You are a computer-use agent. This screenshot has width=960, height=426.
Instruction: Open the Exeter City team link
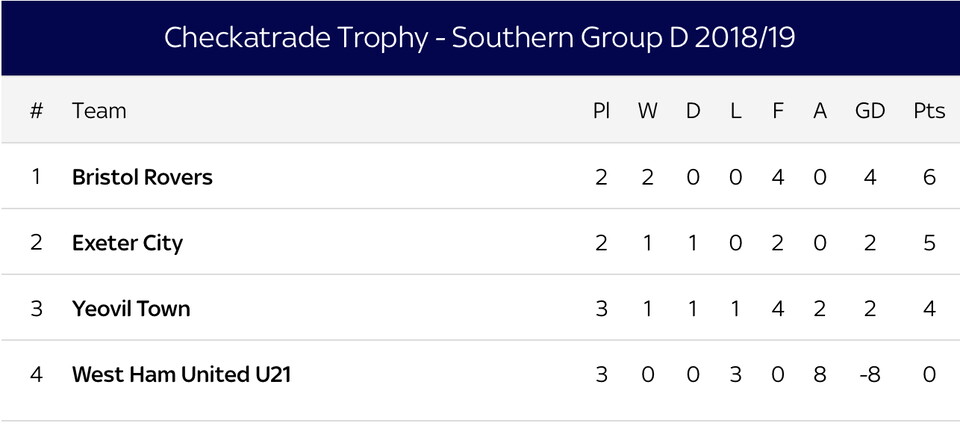click(127, 243)
